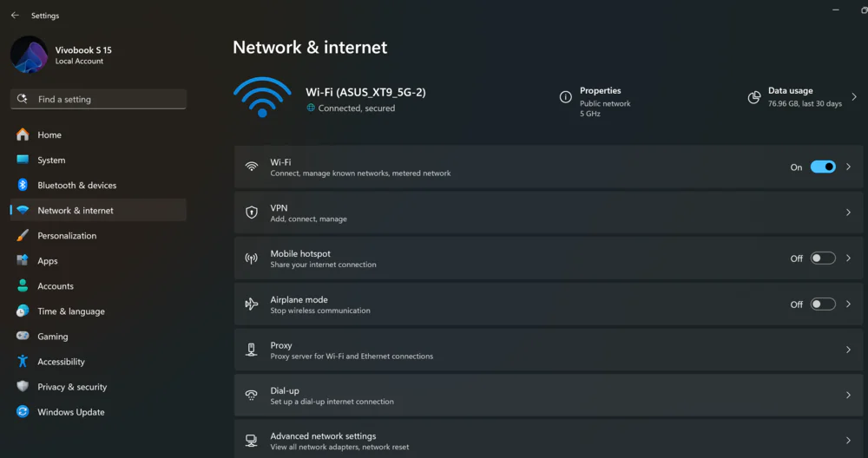Click the back arrow in Settings
Screen dimensions: 868x458
pyautogui.click(x=15, y=16)
